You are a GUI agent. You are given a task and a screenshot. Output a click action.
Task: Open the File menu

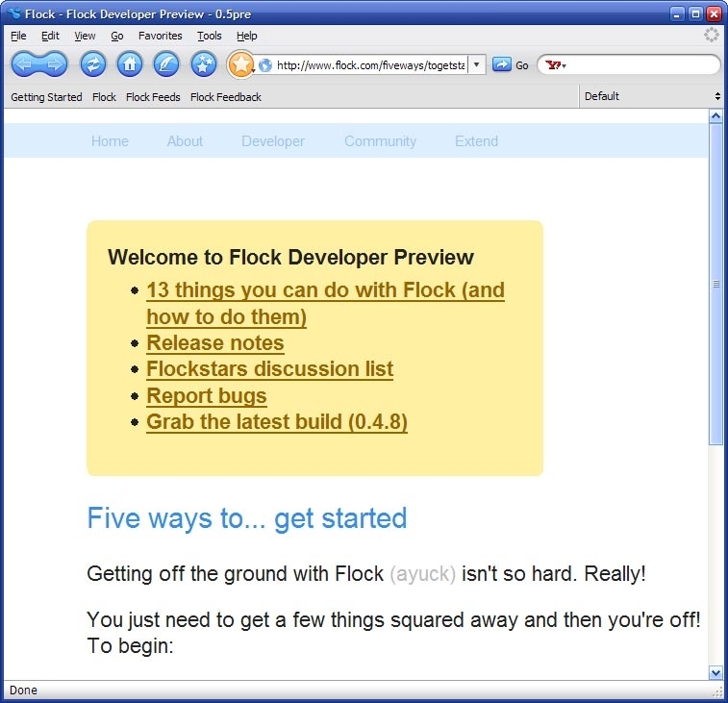[18, 36]
